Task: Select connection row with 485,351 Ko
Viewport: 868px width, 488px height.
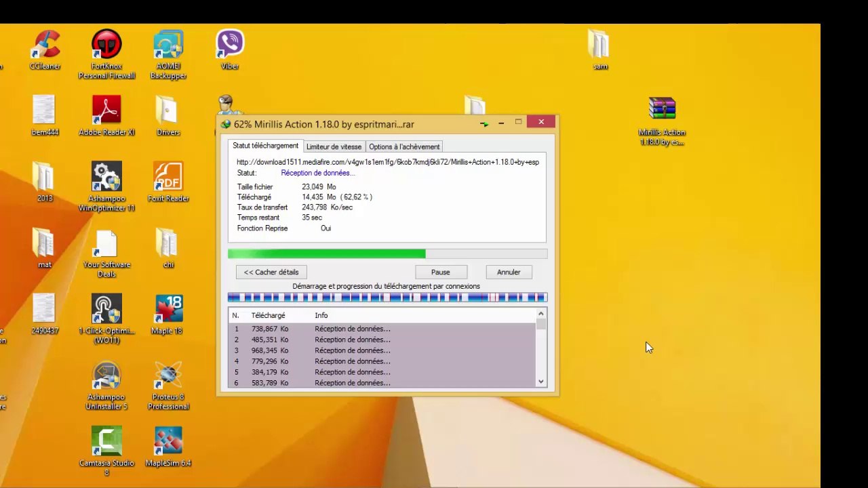Action: pyautogui.click(x=382, y=340)
